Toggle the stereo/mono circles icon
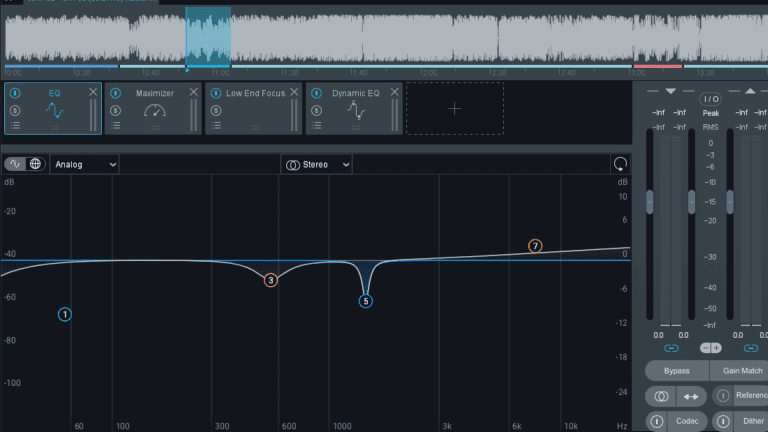Image resolution: width=768 pixels, height=432 pixels. click(661, 396)
